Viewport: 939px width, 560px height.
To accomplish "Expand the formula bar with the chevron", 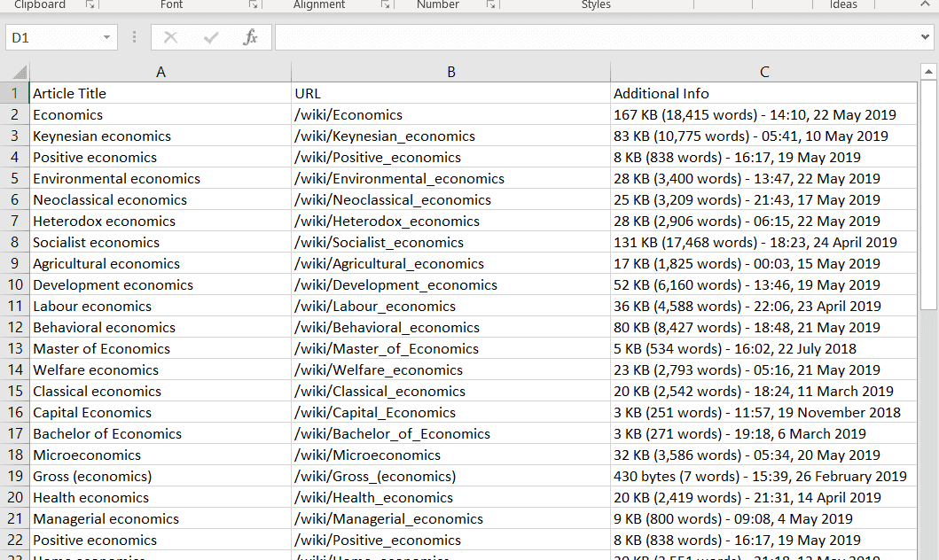I will (925, 38).
